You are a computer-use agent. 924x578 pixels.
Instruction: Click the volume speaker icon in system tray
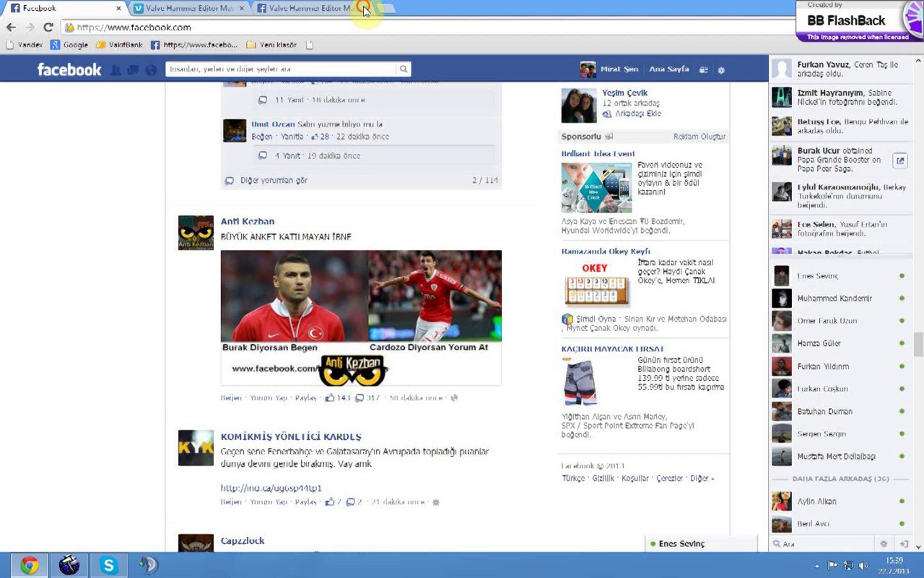pos(864,566)
